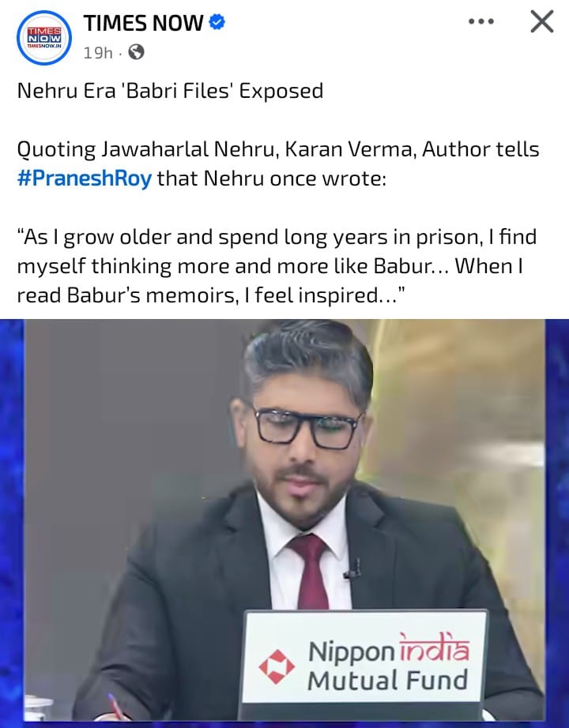Open the three-dot post options menu

coord(481,21)
